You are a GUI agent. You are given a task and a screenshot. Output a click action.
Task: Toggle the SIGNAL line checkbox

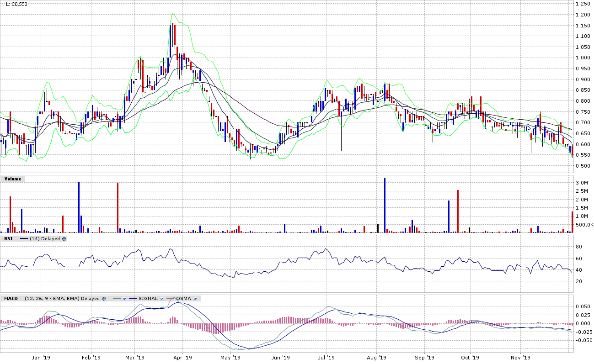click(x=162, y=299)
